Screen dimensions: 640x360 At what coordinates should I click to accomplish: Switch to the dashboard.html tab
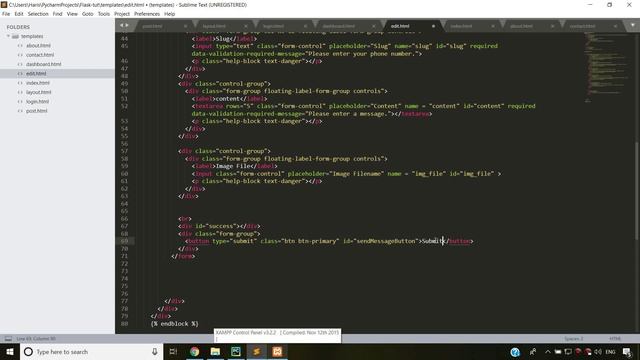tap(338, 26)
